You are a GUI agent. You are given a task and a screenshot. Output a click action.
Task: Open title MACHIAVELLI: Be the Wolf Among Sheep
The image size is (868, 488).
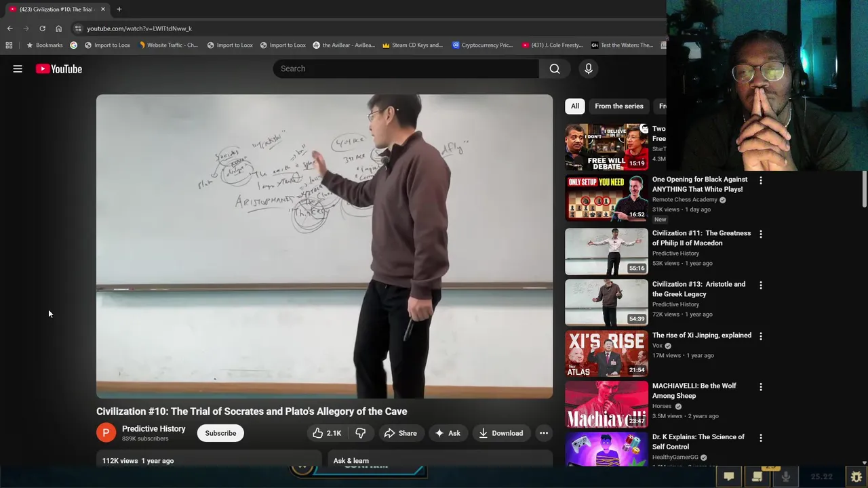pos(694,390)
